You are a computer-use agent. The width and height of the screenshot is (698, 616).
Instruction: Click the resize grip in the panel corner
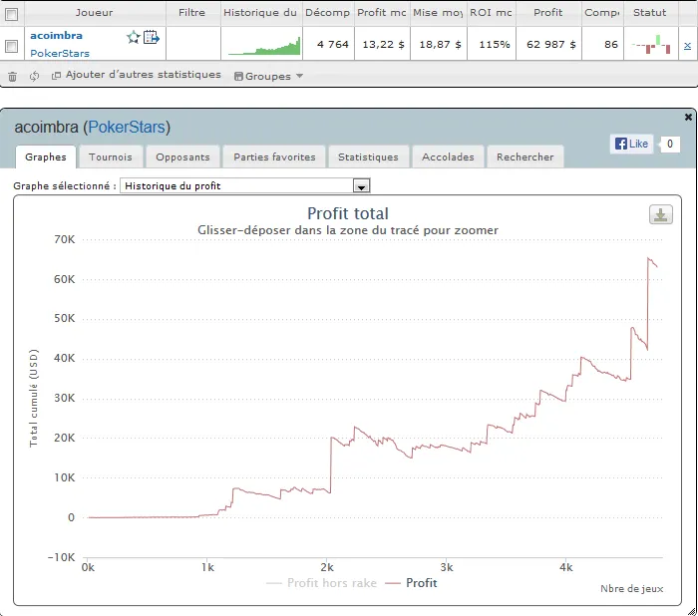point(692,612)
